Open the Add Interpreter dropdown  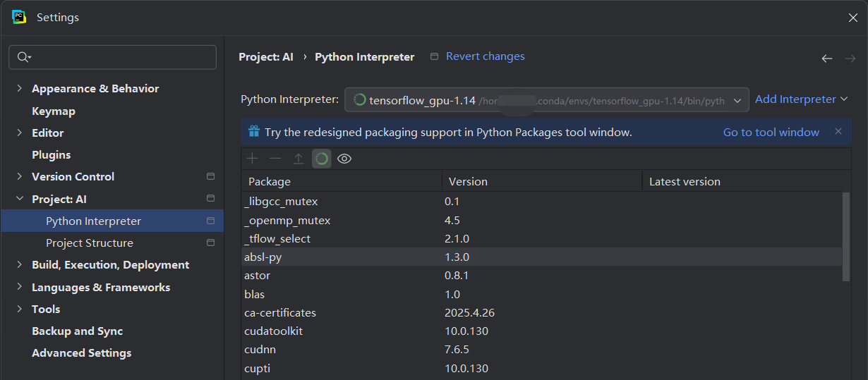(x=801, y=99)
